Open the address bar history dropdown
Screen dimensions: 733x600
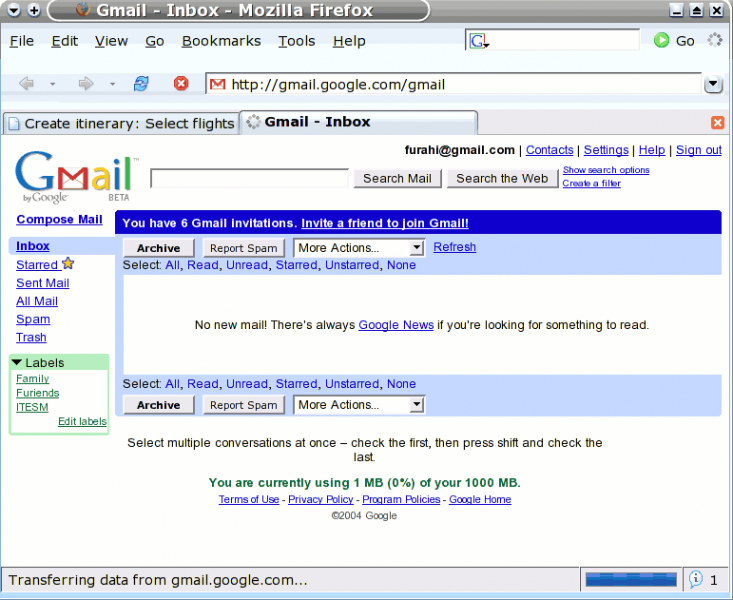[713, 85]
